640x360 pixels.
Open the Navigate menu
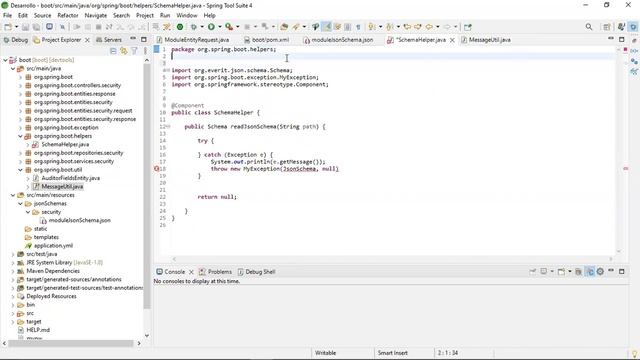click(96, 16)
